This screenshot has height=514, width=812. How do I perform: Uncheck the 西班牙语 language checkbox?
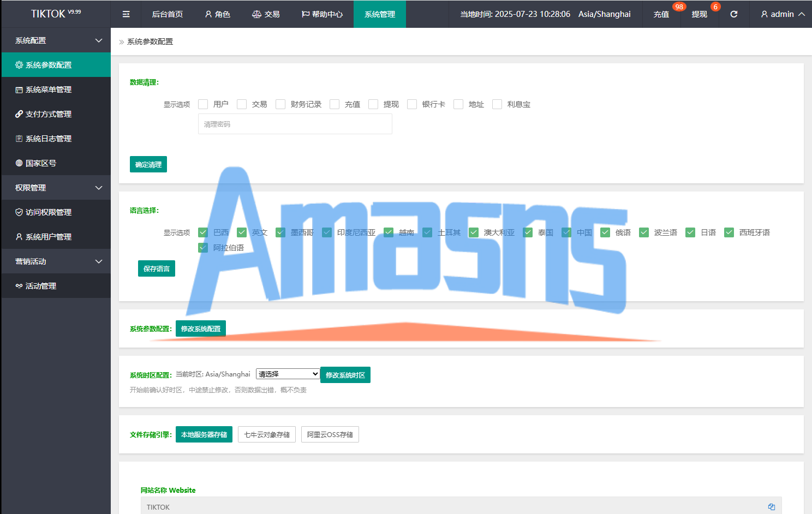coord(729,232)
